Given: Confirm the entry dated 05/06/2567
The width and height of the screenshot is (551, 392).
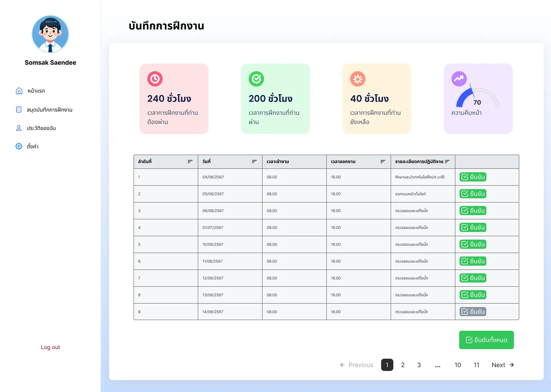Looking at the screenshot, I should (x=473, y=194).
